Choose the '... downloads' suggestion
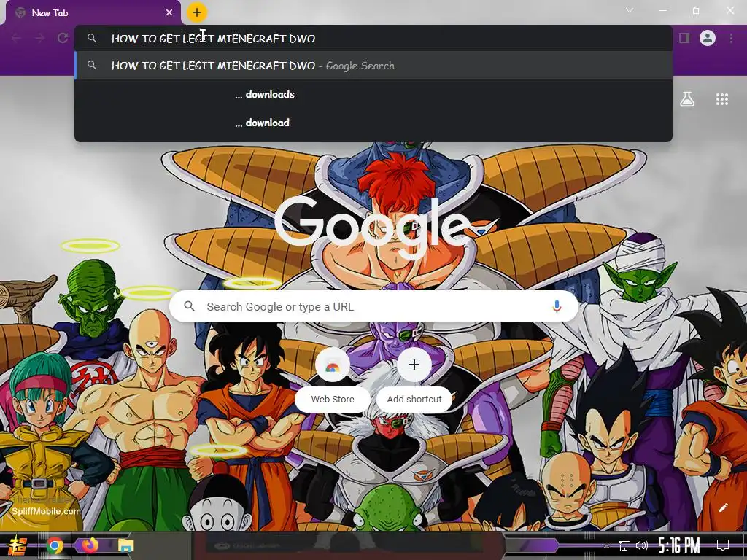Viewport: 747px width, 560px height. pos(373,94)
